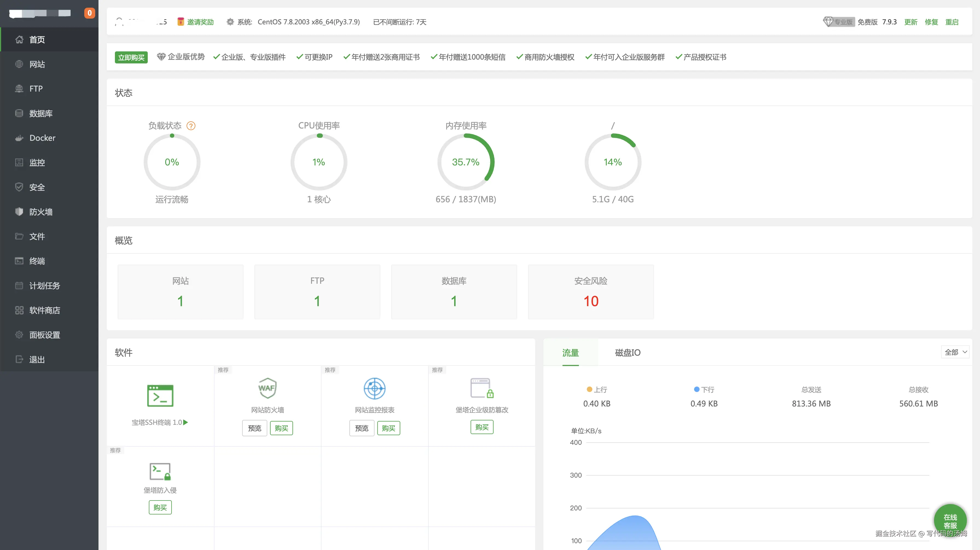Open the Docker sidebar menu
The height and width of the screenshot is (550, 980).
(42, 138)
